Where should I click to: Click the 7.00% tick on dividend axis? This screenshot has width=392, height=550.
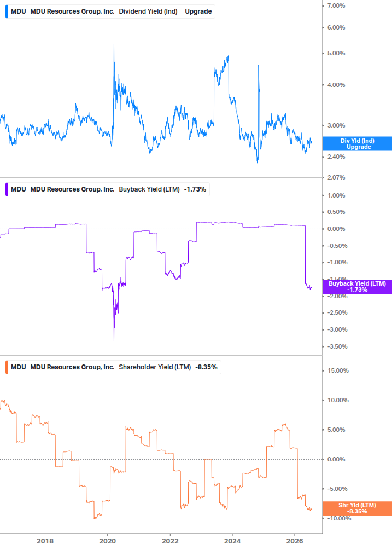coord(336,5)
